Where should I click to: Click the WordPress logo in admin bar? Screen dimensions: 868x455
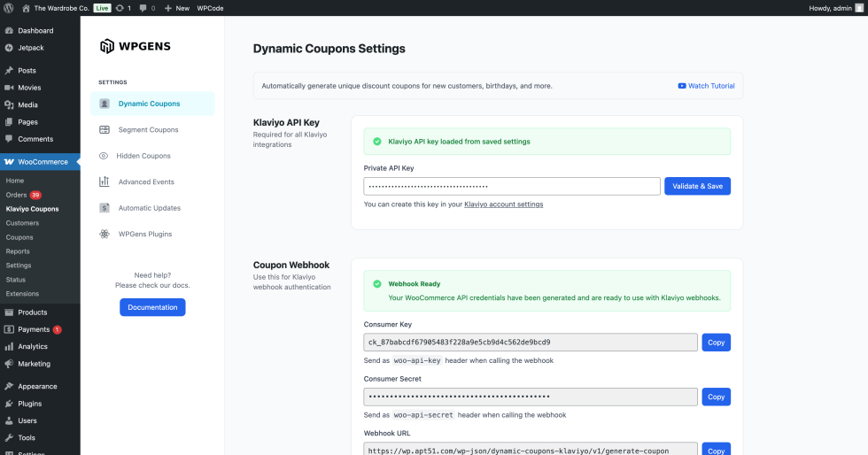pos(8,8)
